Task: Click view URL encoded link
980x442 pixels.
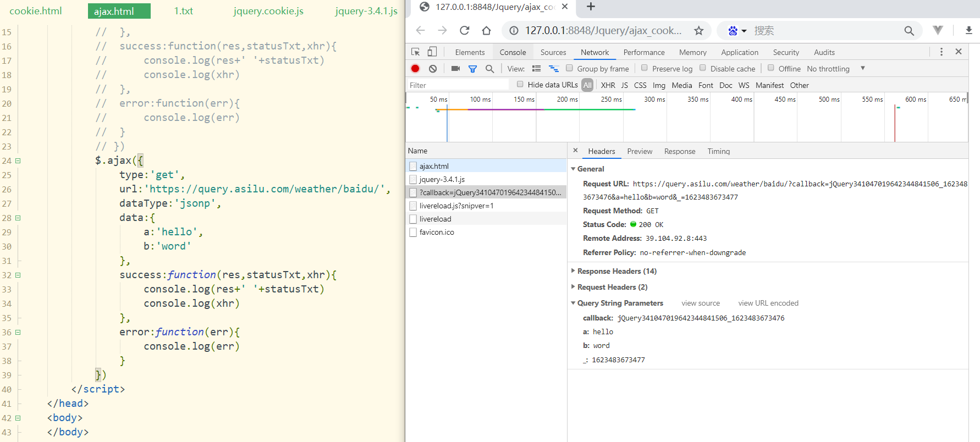Action: [768, 303]
